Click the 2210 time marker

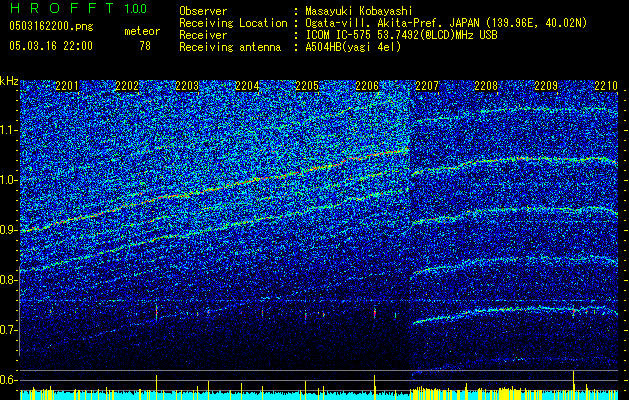click(606, 86)
